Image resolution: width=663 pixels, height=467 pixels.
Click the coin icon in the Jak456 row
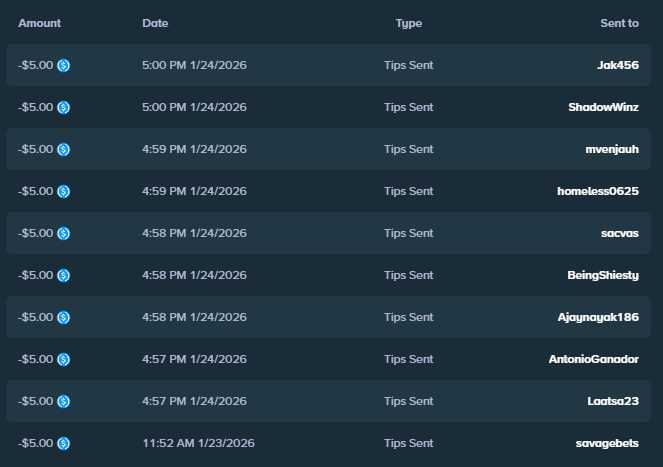63,65
